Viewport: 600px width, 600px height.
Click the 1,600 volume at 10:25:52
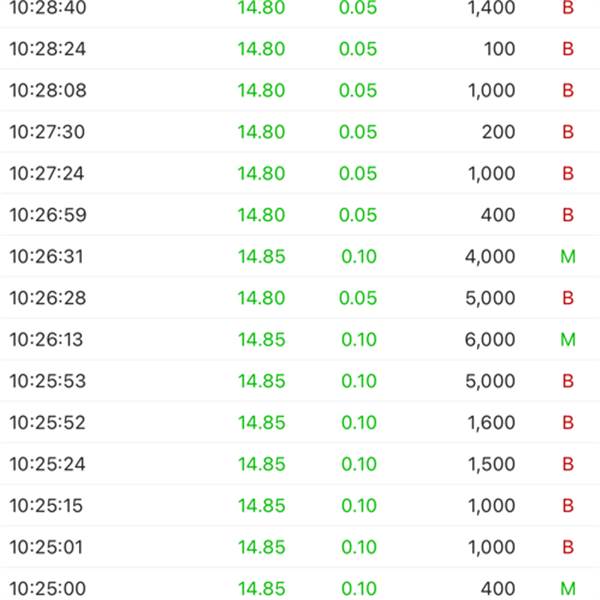(492, 423)
